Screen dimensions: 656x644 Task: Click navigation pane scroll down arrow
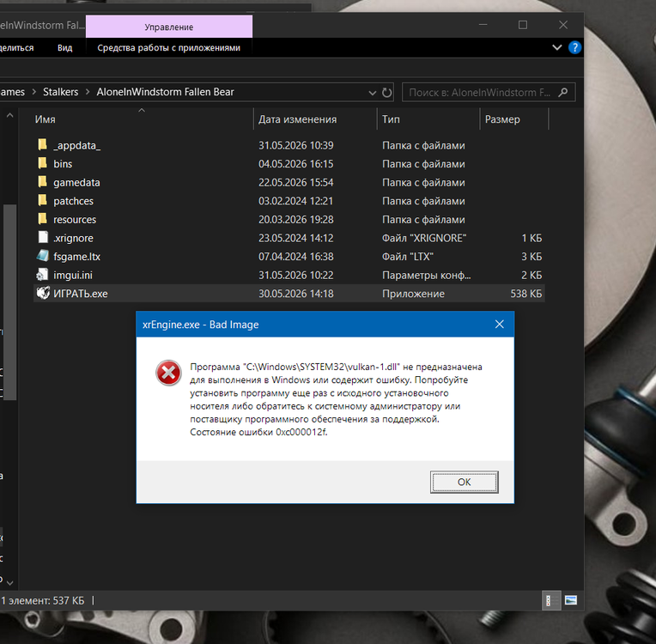[10, 582]
